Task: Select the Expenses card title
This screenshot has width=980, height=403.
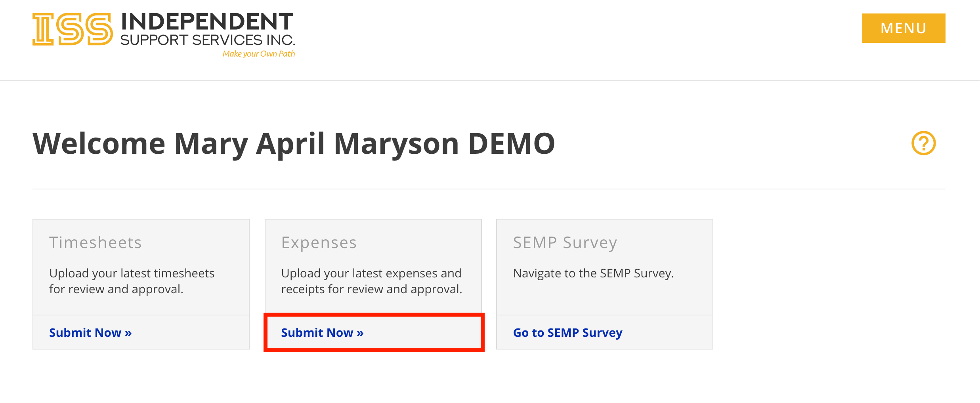Action: (x=319, y=243)
